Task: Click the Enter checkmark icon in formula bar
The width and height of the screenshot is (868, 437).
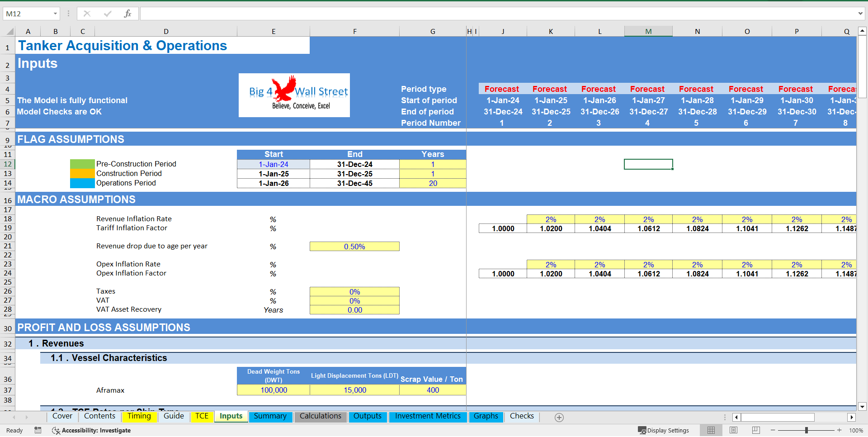Action: (108, 14)
